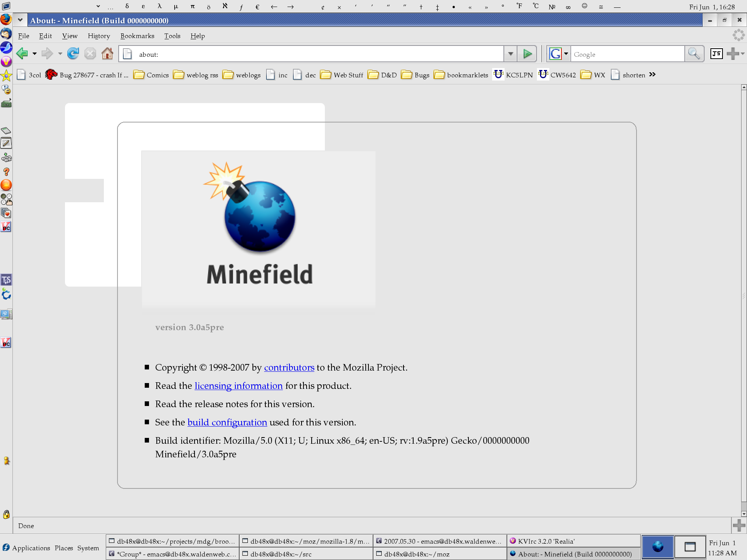Click the vertical scrollbar down arrow

(744, 514)
